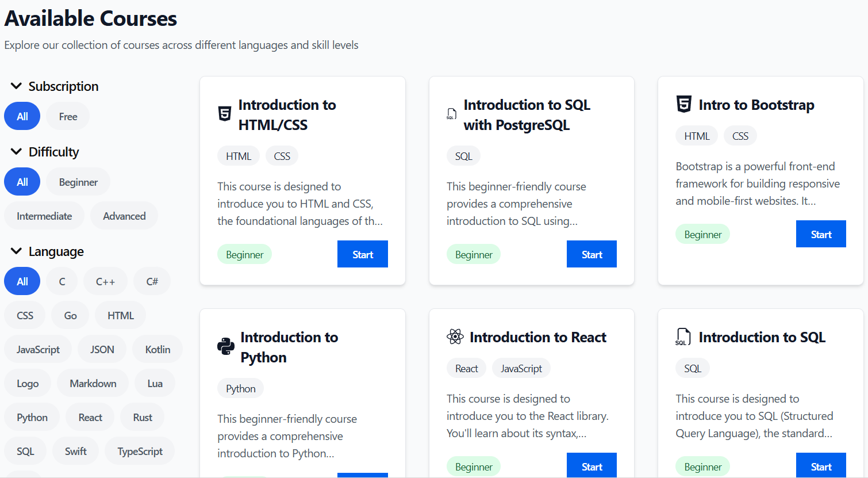Filter by Lua language
The height and width of the screenshot is (478, 868).
155,383
